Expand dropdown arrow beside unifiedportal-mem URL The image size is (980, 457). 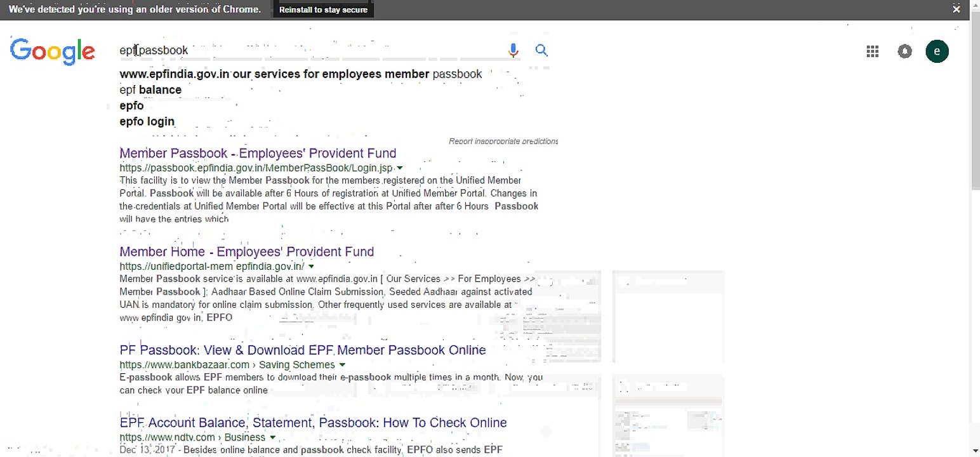tap(311, 267)
